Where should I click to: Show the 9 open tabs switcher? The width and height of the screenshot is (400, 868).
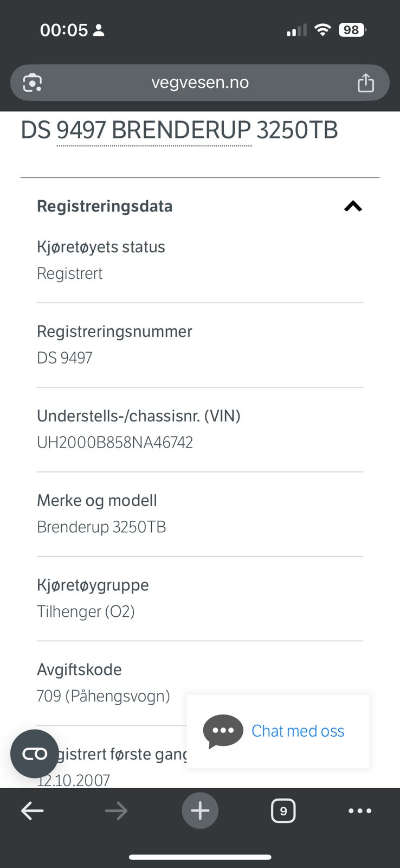click(283, 811)
